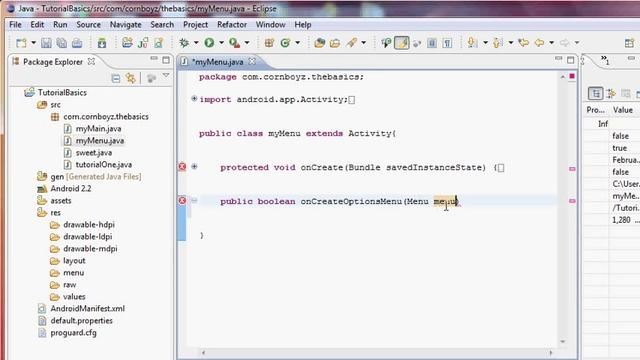640x360 pixels.
Task: Open the External Tools dropdown arrow
Action: point(247,42)
